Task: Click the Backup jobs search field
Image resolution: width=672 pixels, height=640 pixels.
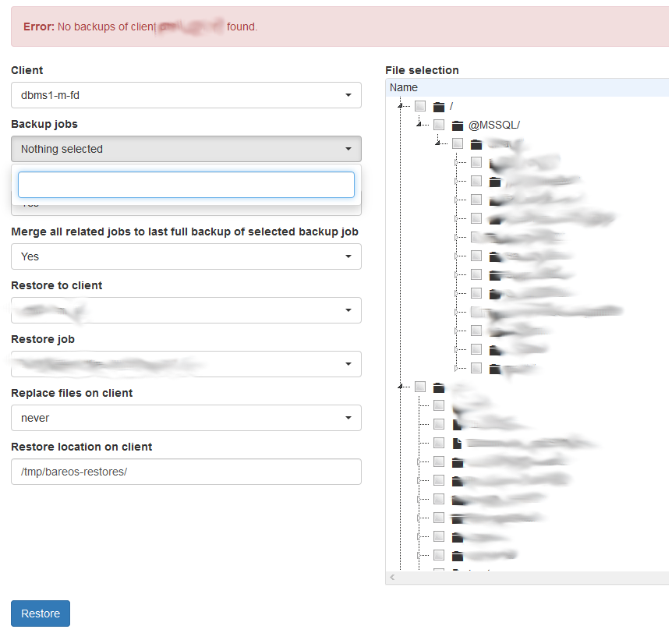Action: 186,185
